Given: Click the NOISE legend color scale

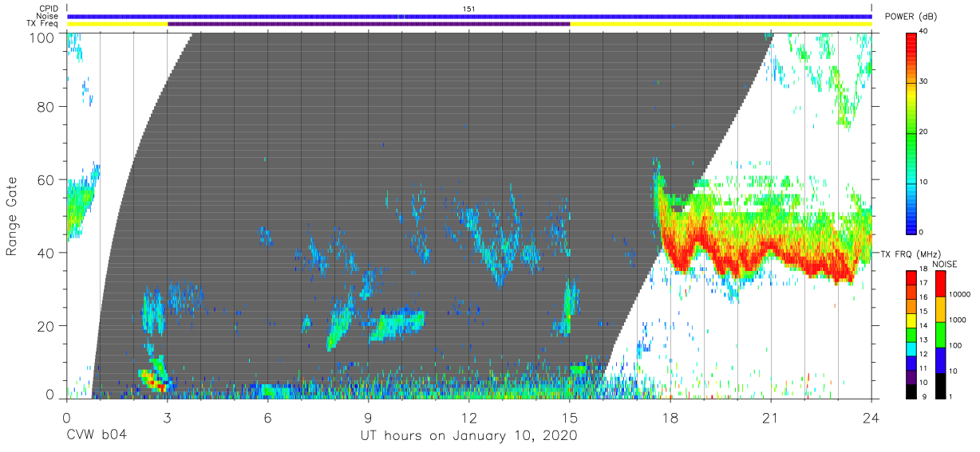Looking at the screenshot, I should [939, 333].
